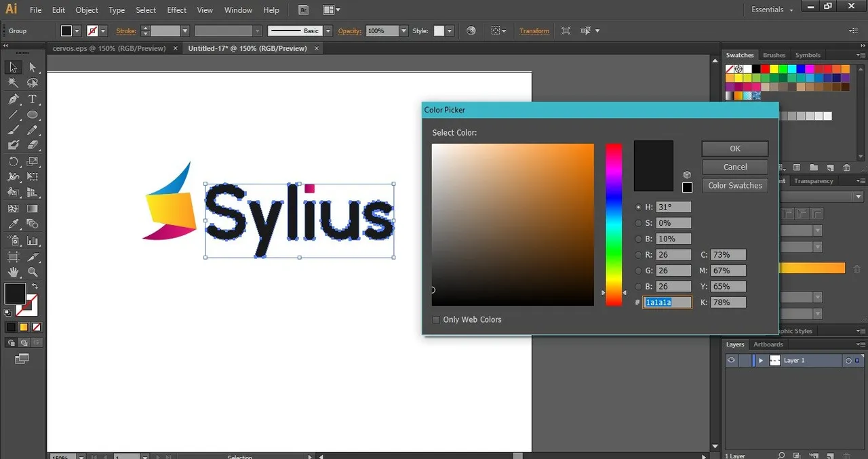Open the Opacity 100% dropdown arrow
The height and width of the screenshot is (459, 868).
[x=404, y=31]
